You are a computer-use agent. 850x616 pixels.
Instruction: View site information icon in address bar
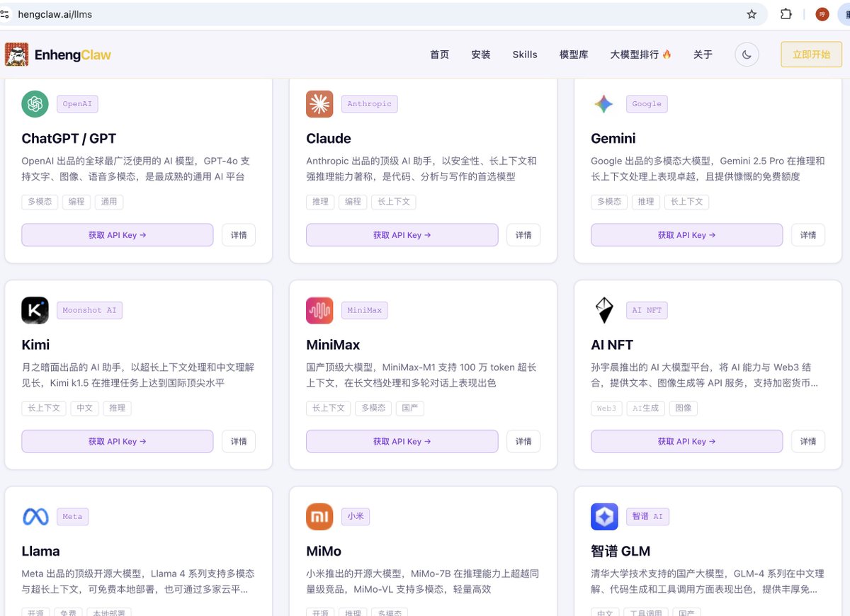coord(5,14)
